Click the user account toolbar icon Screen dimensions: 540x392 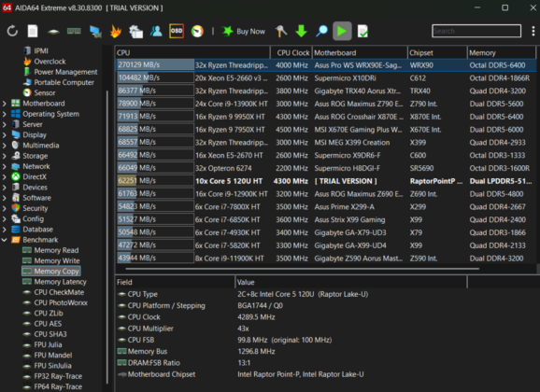tap(156, 32)
